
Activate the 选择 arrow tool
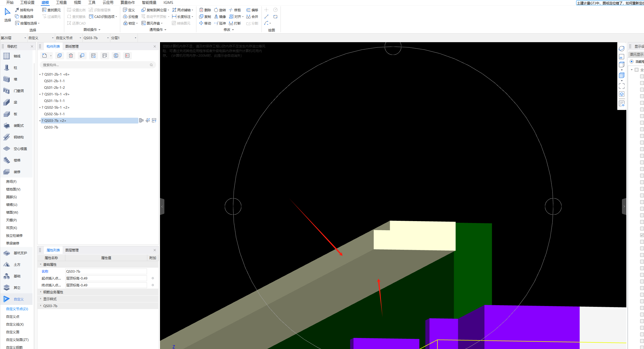pos(7,15)
